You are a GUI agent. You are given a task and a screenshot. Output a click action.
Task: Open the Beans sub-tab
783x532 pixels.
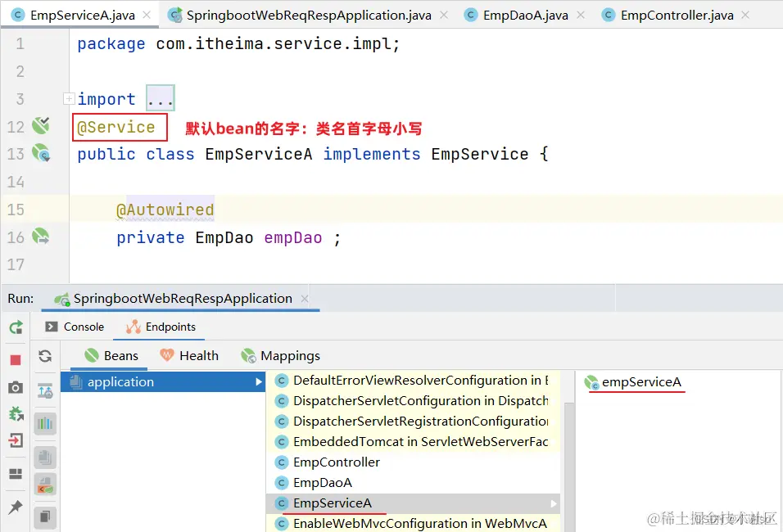tap(111, 356)
